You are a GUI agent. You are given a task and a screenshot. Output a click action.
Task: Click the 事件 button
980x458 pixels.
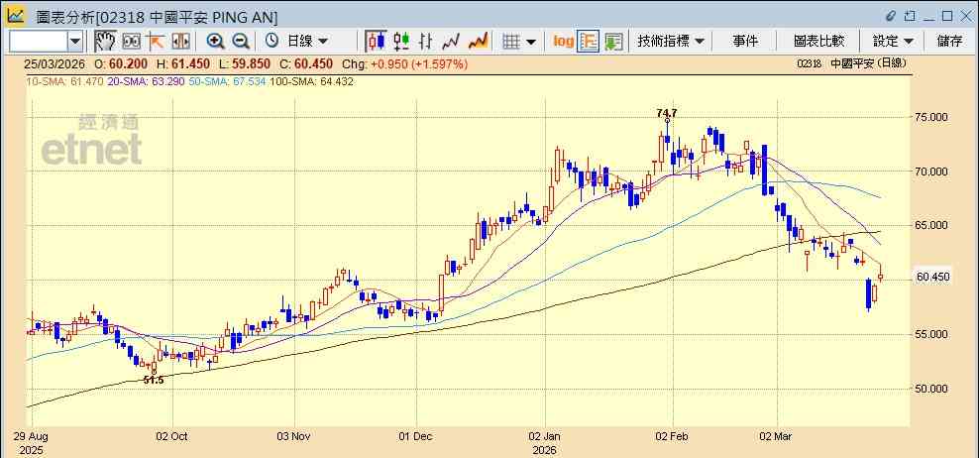[745, 42]
